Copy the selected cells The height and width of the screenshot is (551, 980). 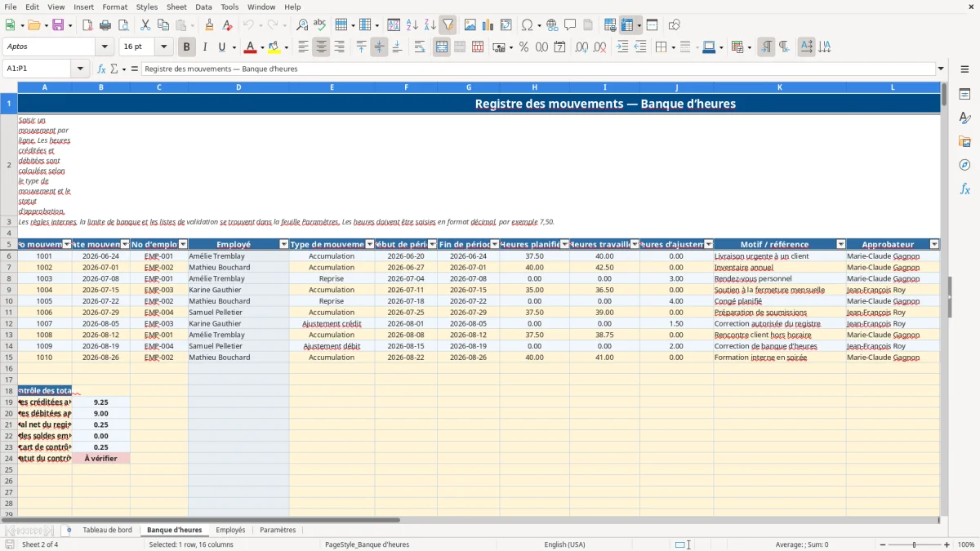pyautogui.click(x=163, y=25)
